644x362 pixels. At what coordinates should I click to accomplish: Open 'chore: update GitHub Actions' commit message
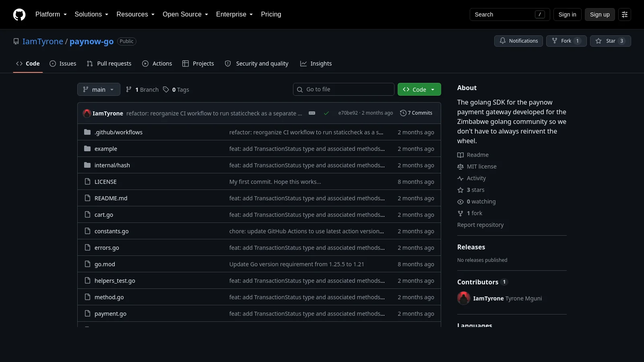pyautogui.click(x=307, y=231)
